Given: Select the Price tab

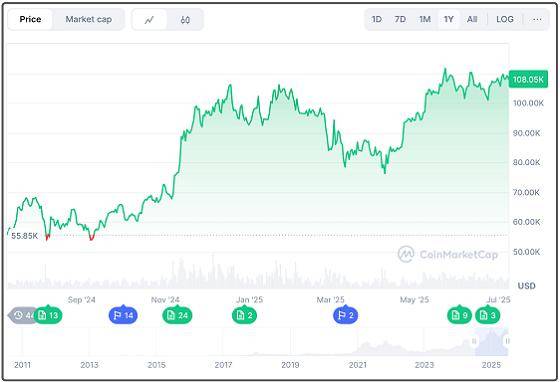Looking at the screenshot, I should pos(30,19).
